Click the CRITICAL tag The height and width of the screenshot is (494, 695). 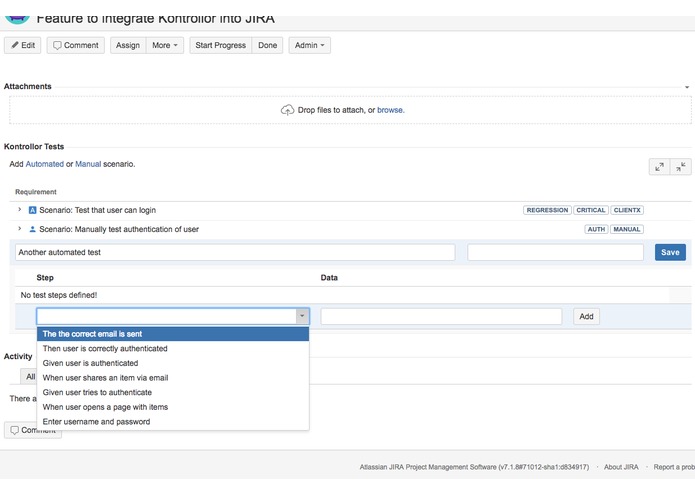click(x=591, y=210)
